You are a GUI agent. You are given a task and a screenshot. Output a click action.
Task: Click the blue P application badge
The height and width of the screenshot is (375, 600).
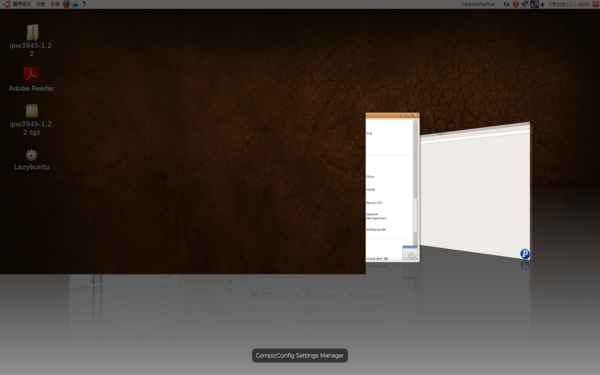pyautogui.click(x=525, y=253)
